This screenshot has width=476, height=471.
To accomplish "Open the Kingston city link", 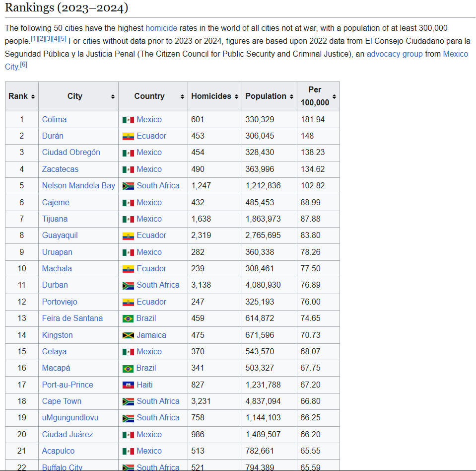I will 58,335.
